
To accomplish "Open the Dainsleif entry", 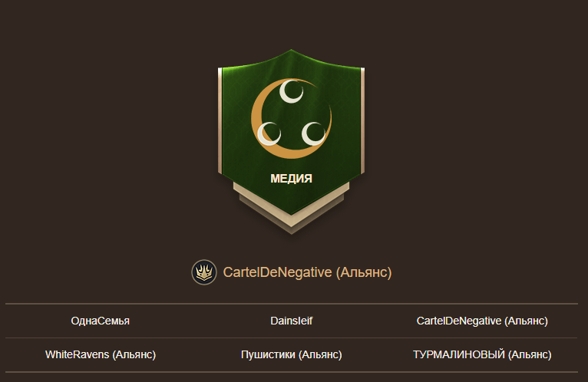I will 292,321.
